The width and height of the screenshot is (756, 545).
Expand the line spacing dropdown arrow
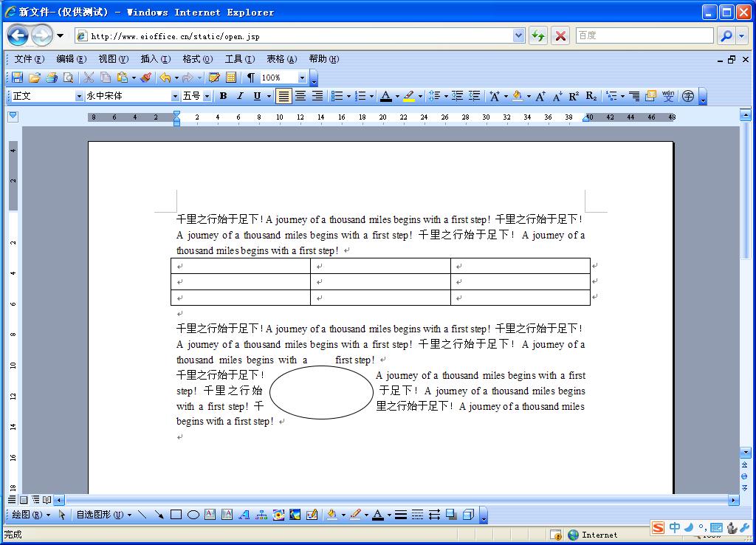coord(446,96)
